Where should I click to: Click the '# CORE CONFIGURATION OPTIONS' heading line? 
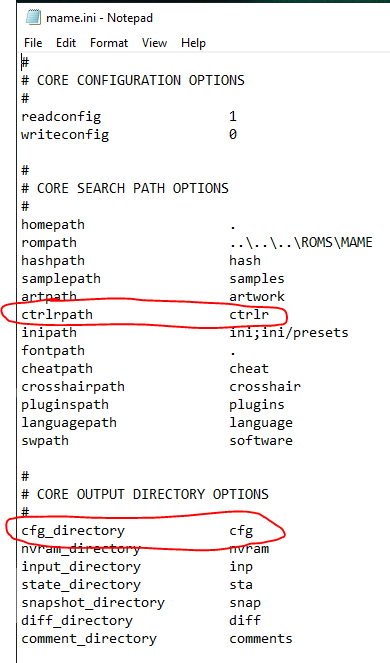(x=133, y=80)
